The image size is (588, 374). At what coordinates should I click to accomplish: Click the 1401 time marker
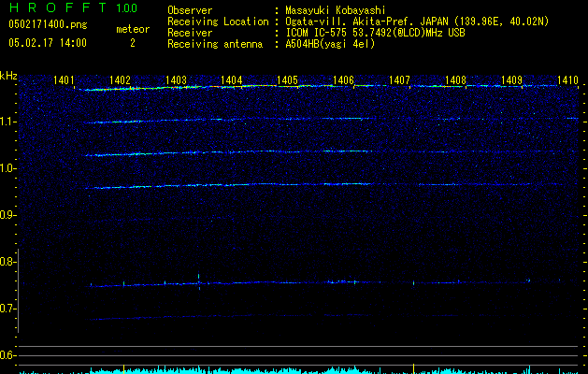[x=64, y=80]
